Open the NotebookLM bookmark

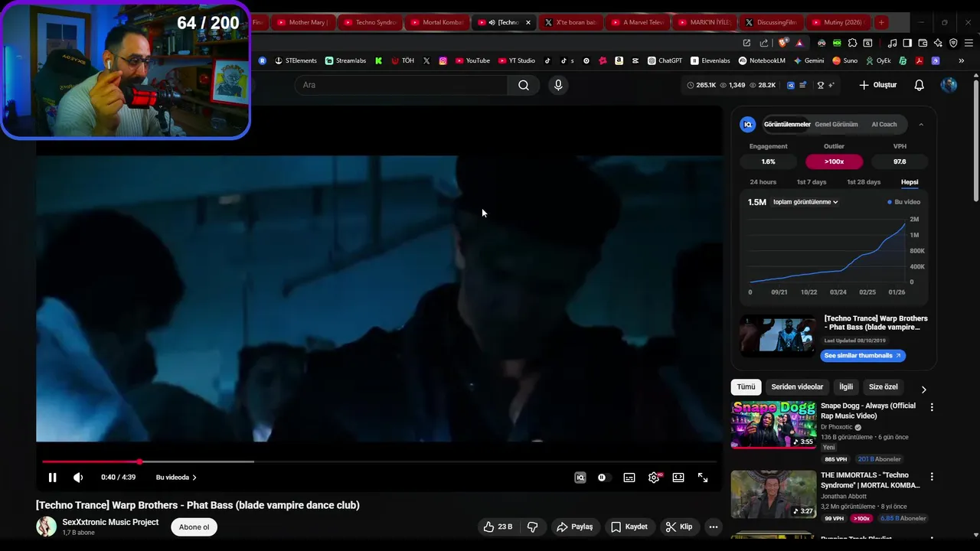[762, 60]
